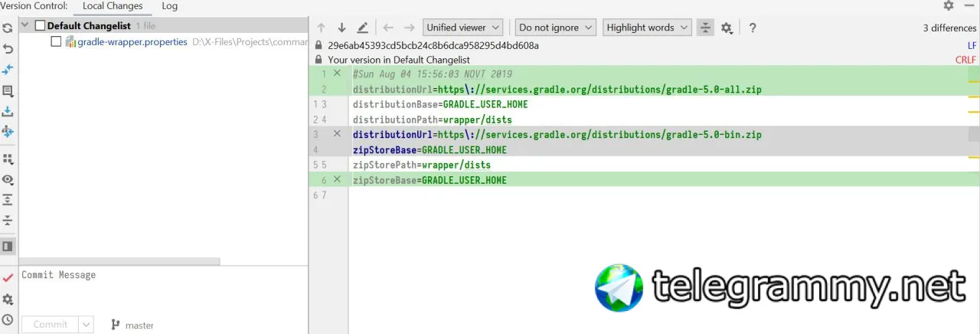Click the 3 differences label
The width and height of the screenshot is (980, 334).
coord(949,28)
